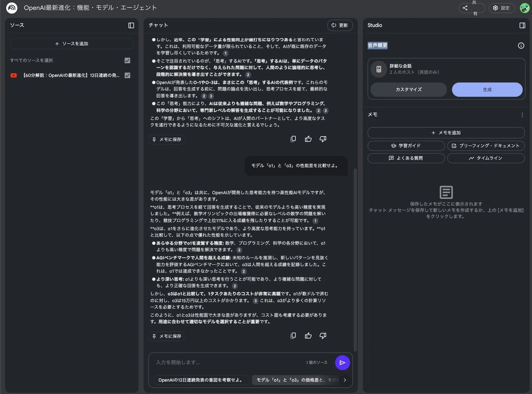Open the 【60分解説：OpenAIの最新進化】 source
Image resolution: width=532 pixels, height=394 pixels.
[x=71, y=75]
